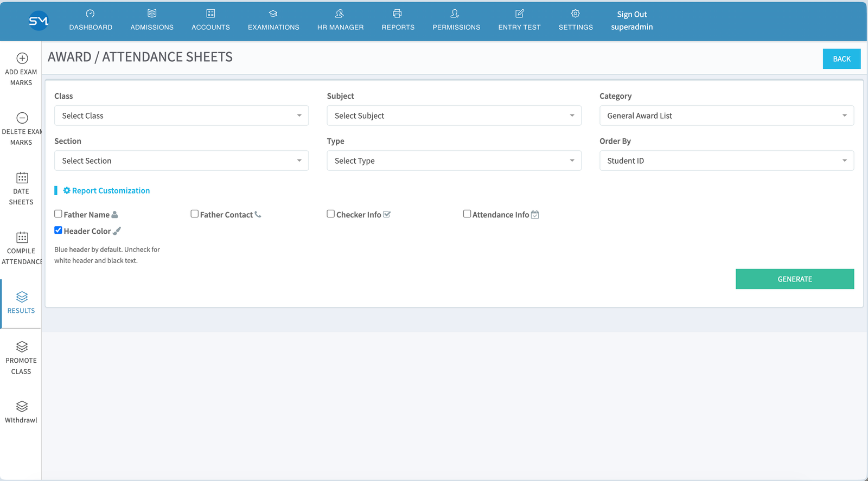Click the ADD EXAM MARKS sidebar label
Image resolution: width=868 pixels, height=481 pixels.
21,78
